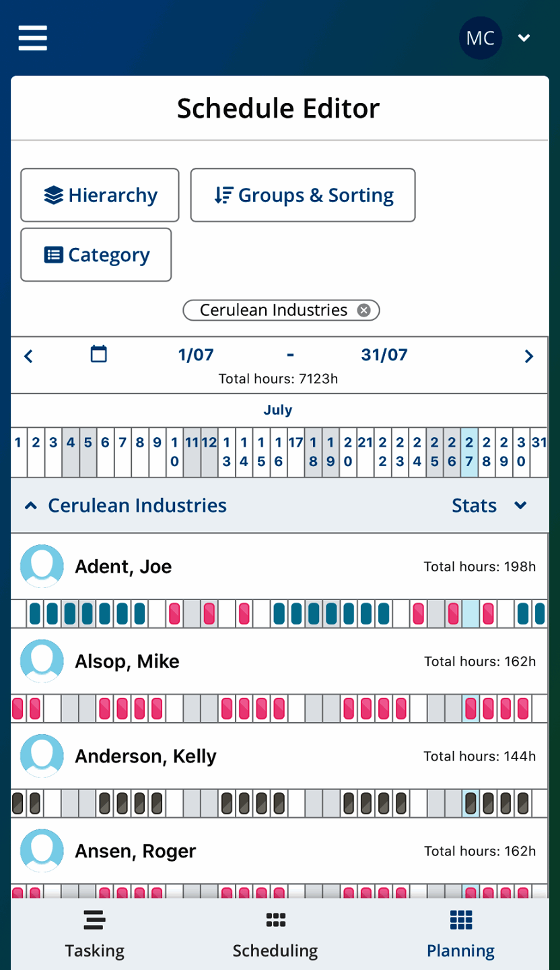Click Mike Alsop's first pink shift
560x970 pixels.
tap(18, 709)
